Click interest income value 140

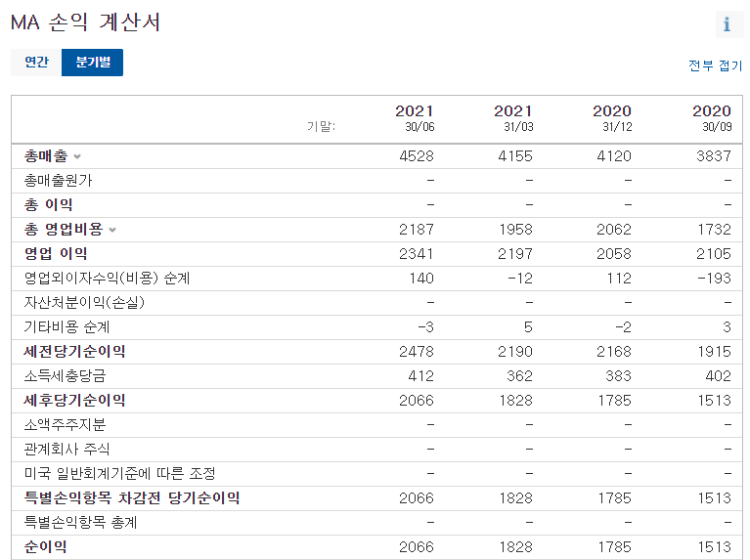[421, 278]
